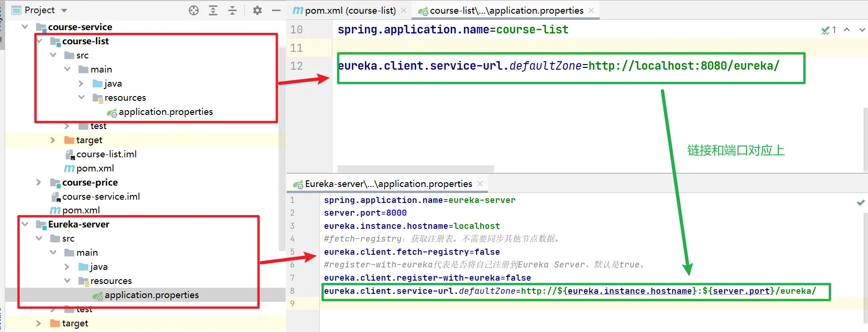
Task: Click the inspection checkmark widget showing 1
Action: pyautogui.click(x=828, y=30)
